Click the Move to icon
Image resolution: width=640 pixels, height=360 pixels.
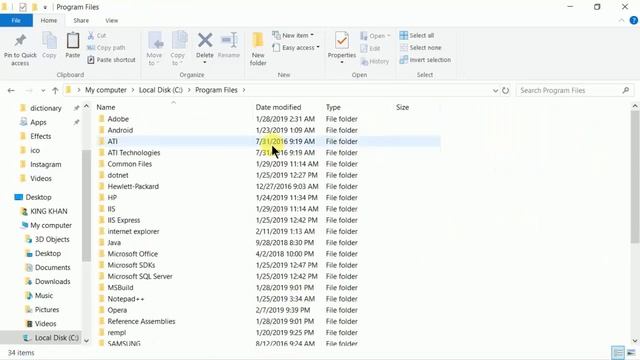point(155,40)
